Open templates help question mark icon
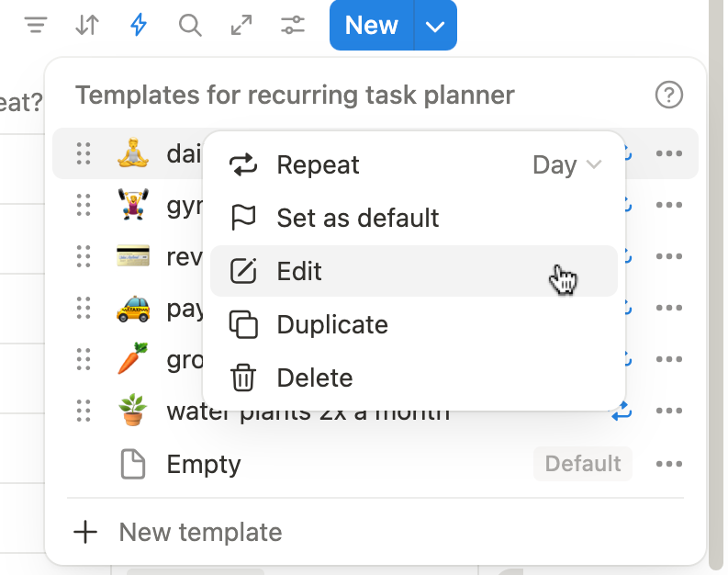 (x=669, y=95)
